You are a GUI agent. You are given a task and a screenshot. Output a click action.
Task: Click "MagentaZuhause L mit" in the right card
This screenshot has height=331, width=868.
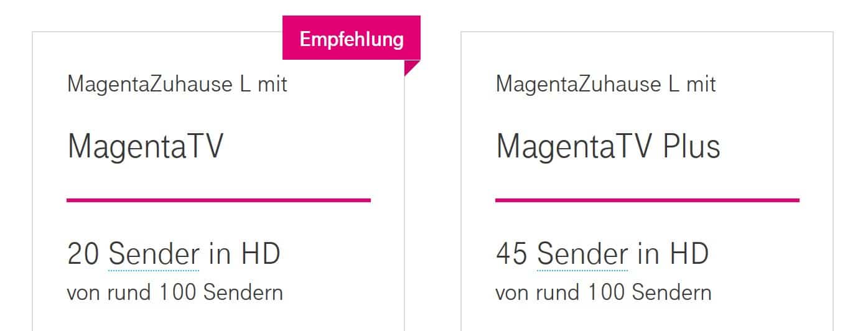click(x=606, y=84)
